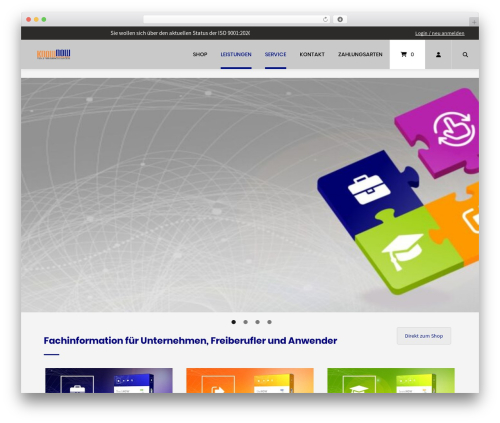500x423 pixels.
Task: Minimize the window with the yellow button
Action: [36, 20]
